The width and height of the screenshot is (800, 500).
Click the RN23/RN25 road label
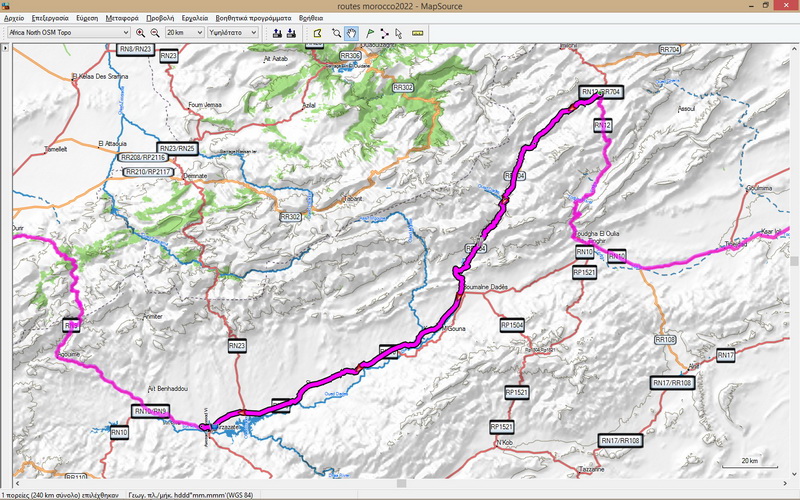[x=177, y=148]
